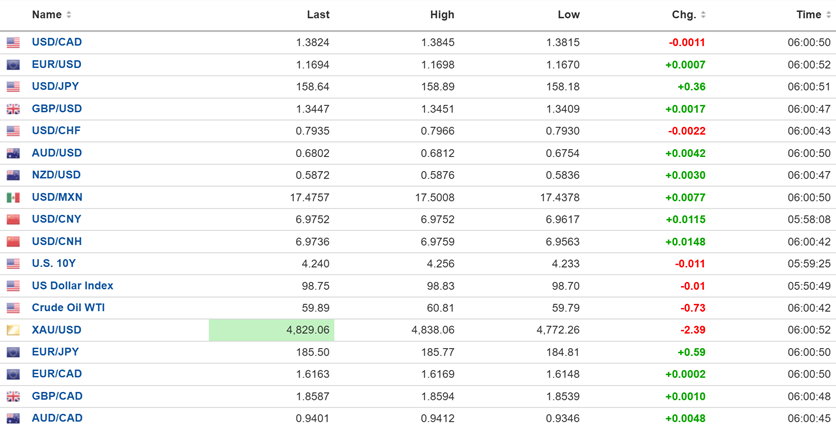
Task: Click the highlighted XAU/USD last price cell
Action: pos(271,330)
